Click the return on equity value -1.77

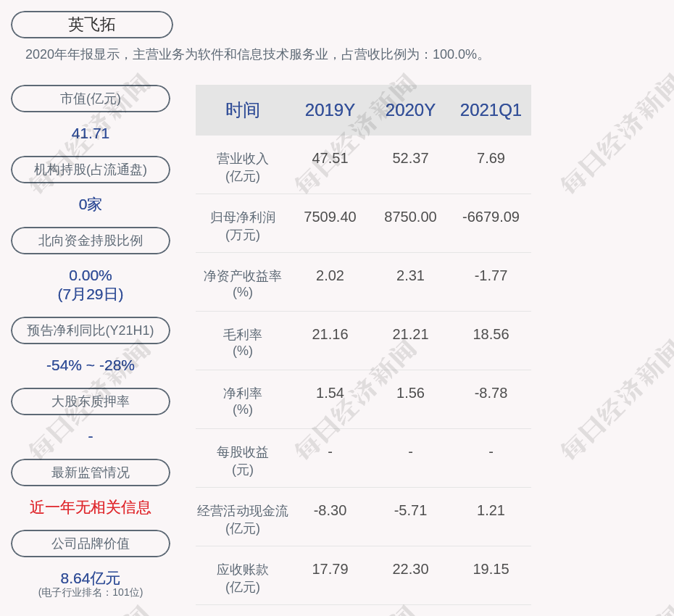coord(491,275)
